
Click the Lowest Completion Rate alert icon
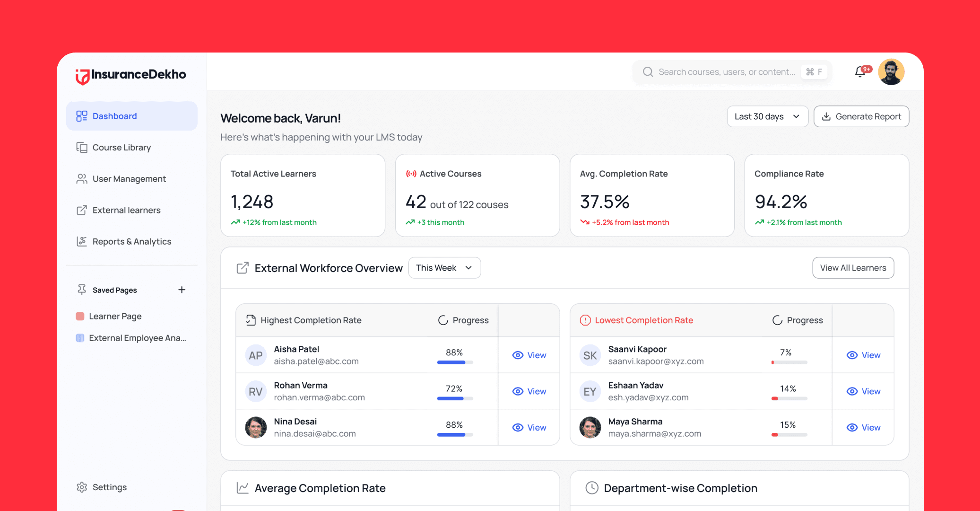[x=585, y=320]
